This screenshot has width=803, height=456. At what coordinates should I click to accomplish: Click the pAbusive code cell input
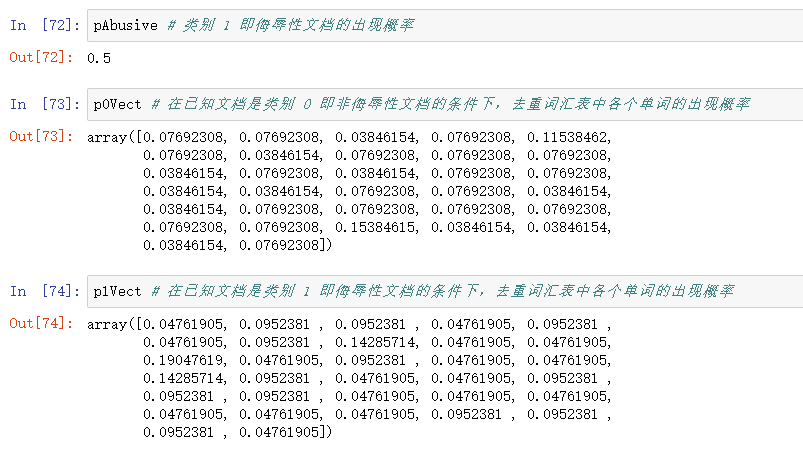click(445, 25)
